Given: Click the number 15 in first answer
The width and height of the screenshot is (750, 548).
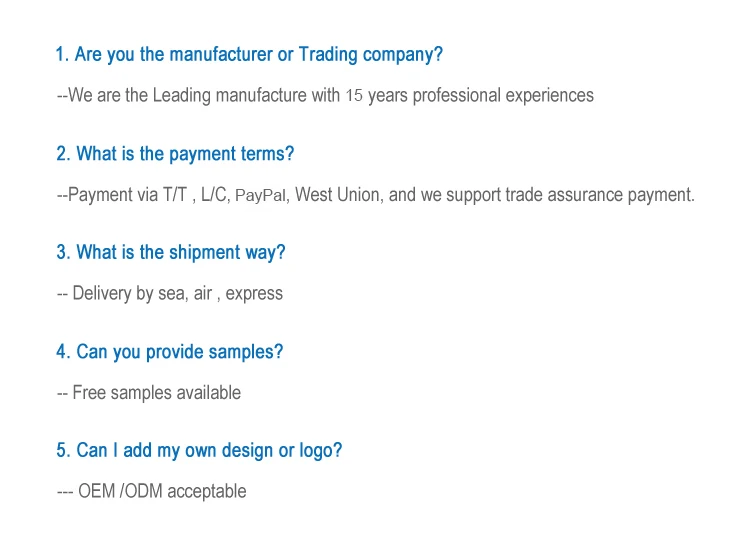Looking at the screenshot, I should coord(354,96).
